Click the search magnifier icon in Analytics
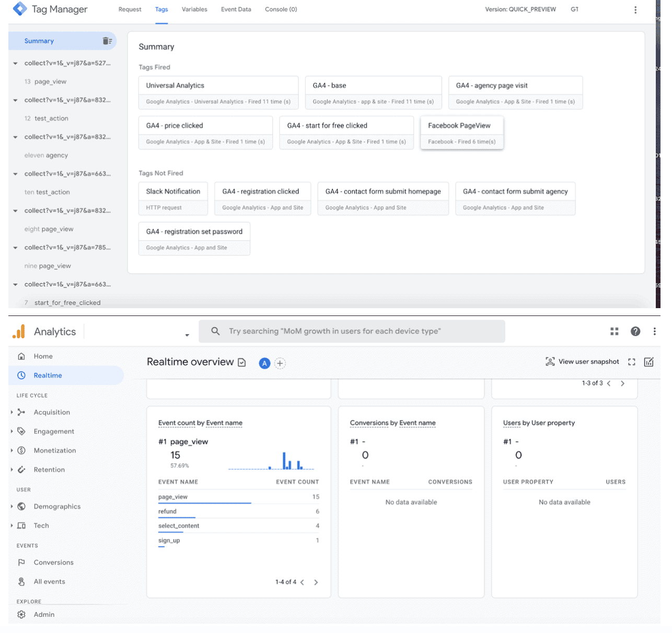This screenshot has width=672, height=633. click(215, 331)
